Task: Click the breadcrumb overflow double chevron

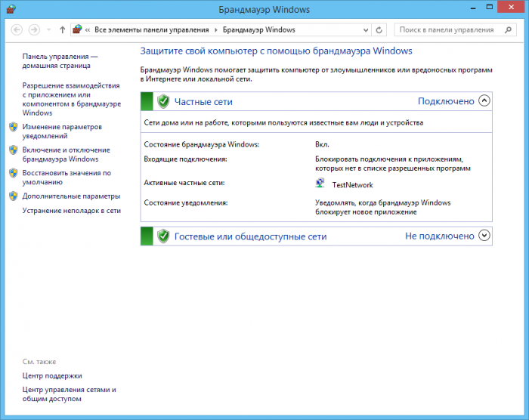Action: coord(88,30)
